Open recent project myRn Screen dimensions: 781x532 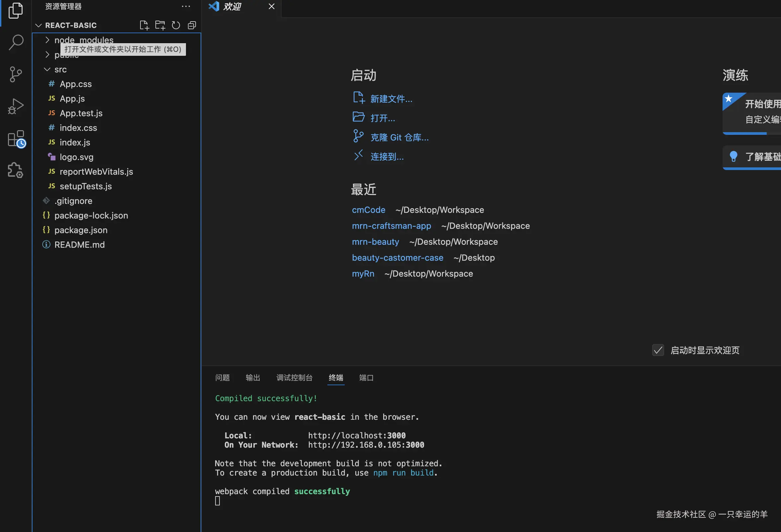(x=363, y=274)
